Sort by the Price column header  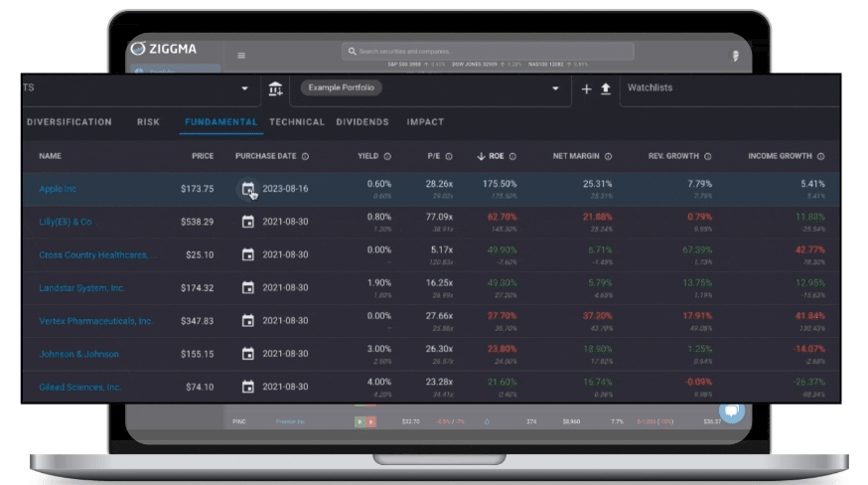point(203,156)
